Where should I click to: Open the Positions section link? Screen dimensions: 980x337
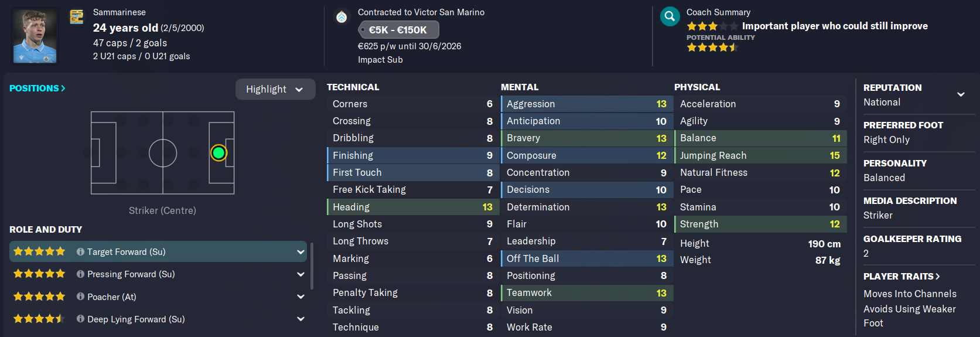coord(37,88)
